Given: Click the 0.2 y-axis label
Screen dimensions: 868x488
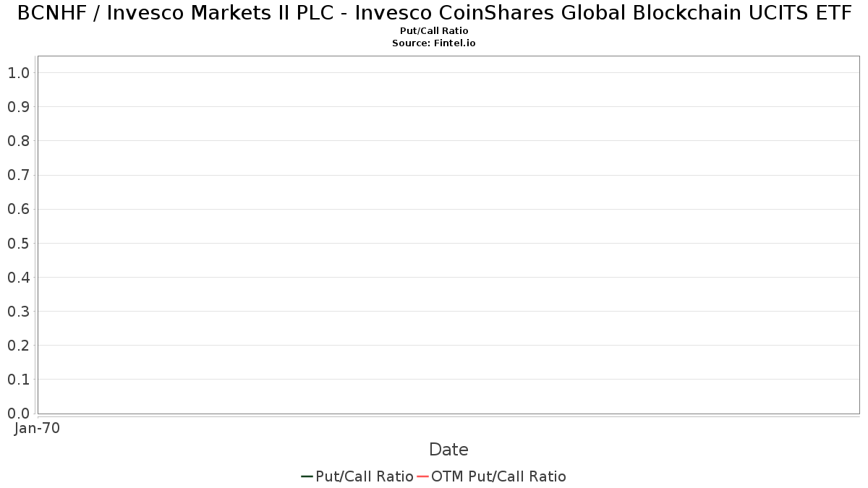Looking at the screenshot, I should pyautogui.click(x=18, y=346).
